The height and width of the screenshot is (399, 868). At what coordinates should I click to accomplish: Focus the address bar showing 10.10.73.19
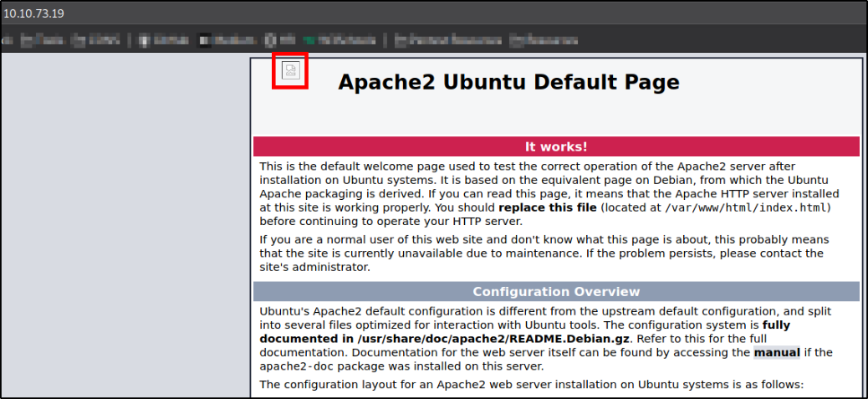[x=434, y=13]
